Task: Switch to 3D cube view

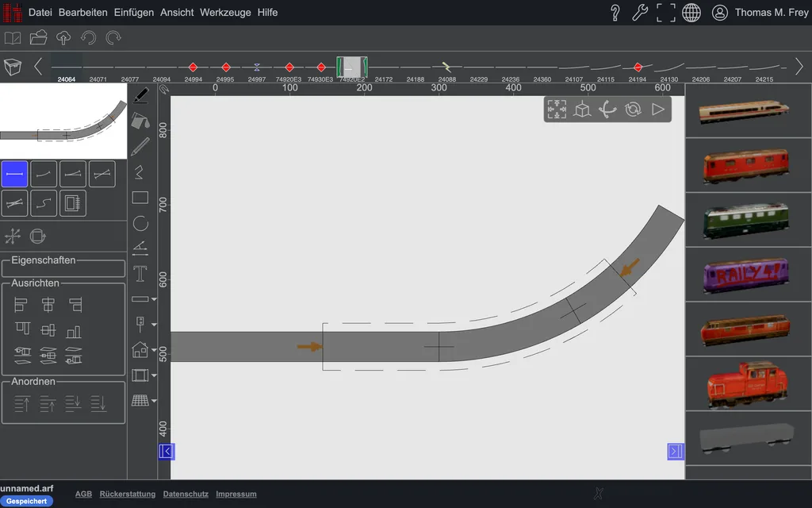Action: [582, 110]
